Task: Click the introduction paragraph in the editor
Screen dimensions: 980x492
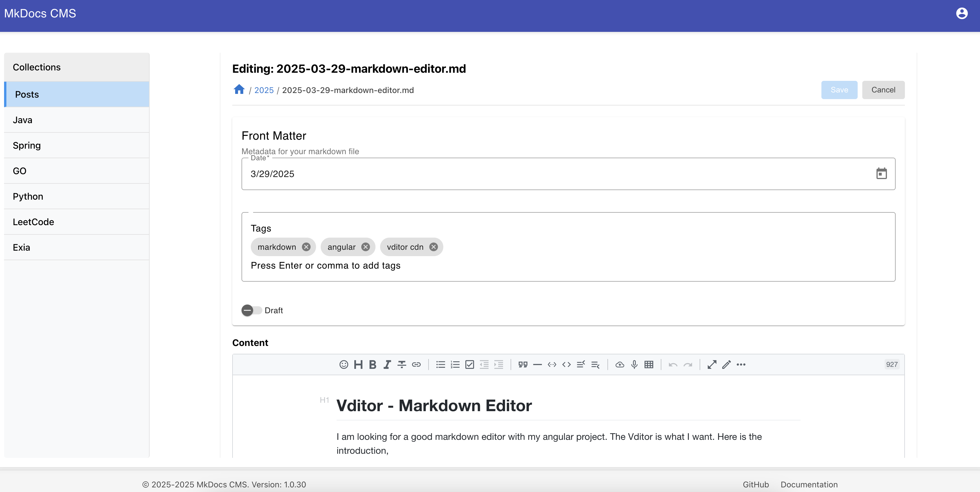Action: (x=549, y=443)
